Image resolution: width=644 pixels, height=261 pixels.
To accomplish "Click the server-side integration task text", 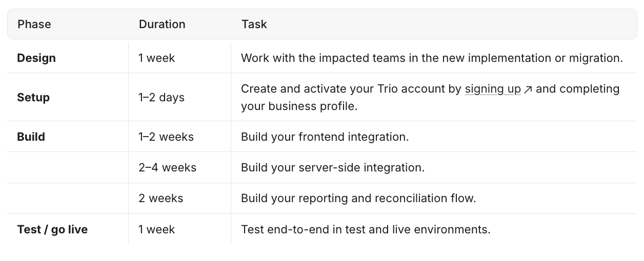I will pyautogui.click(x=333, y=167).
